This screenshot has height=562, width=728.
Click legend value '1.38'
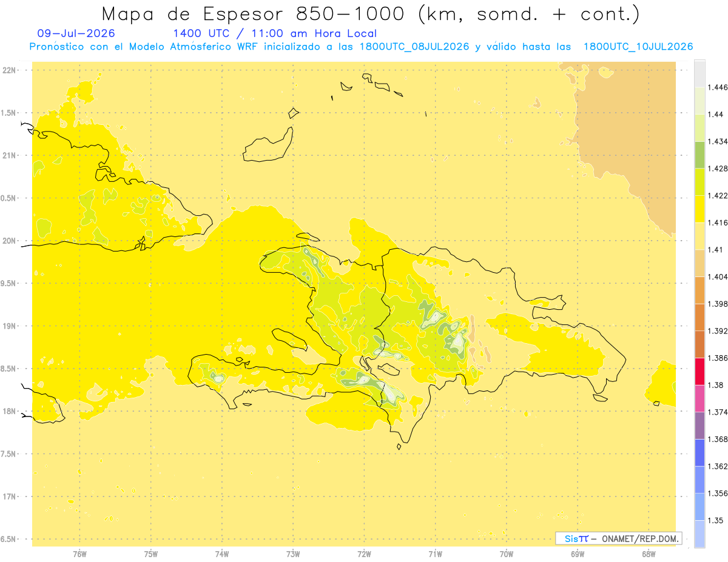pyautogui.click(x=716, y=386)
